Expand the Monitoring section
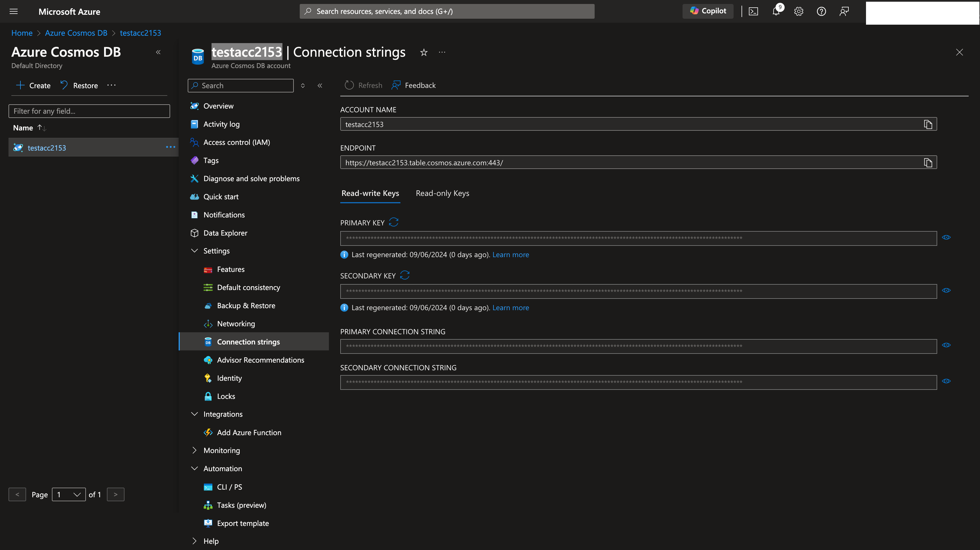 click(195, 450)
